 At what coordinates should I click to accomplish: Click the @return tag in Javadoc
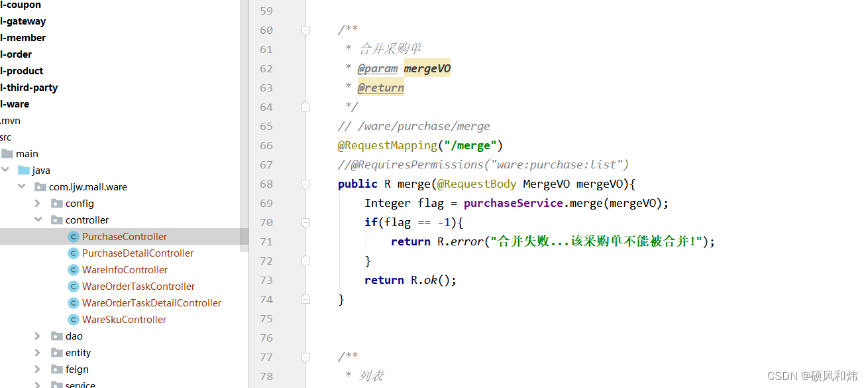381,88
